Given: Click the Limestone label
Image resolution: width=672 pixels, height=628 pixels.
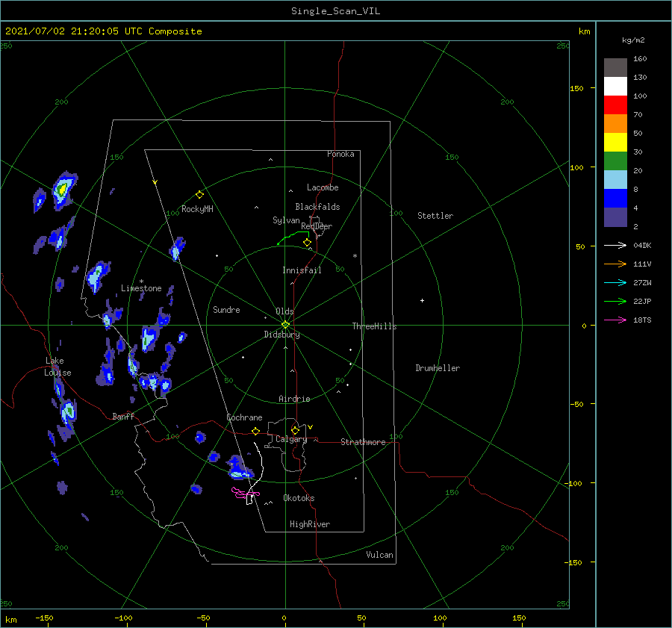Looking at the screenshot, I should tap(141, 288).
